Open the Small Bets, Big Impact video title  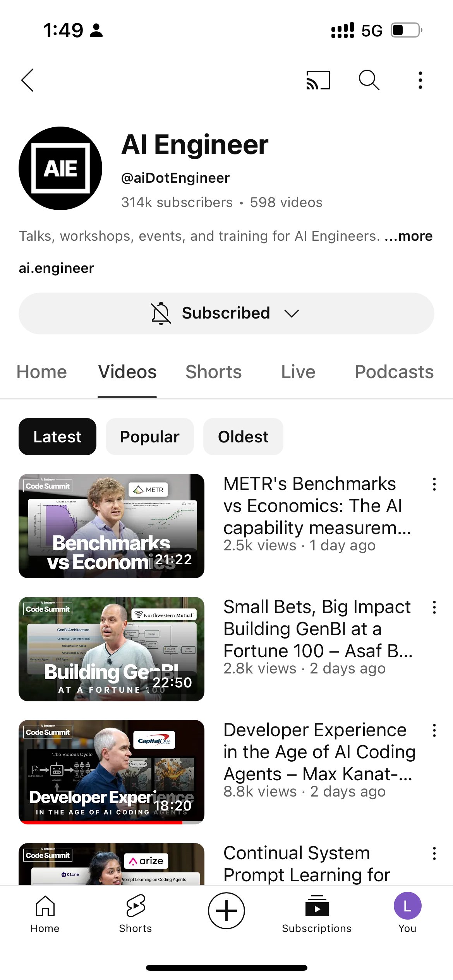[x=317, y=629]
